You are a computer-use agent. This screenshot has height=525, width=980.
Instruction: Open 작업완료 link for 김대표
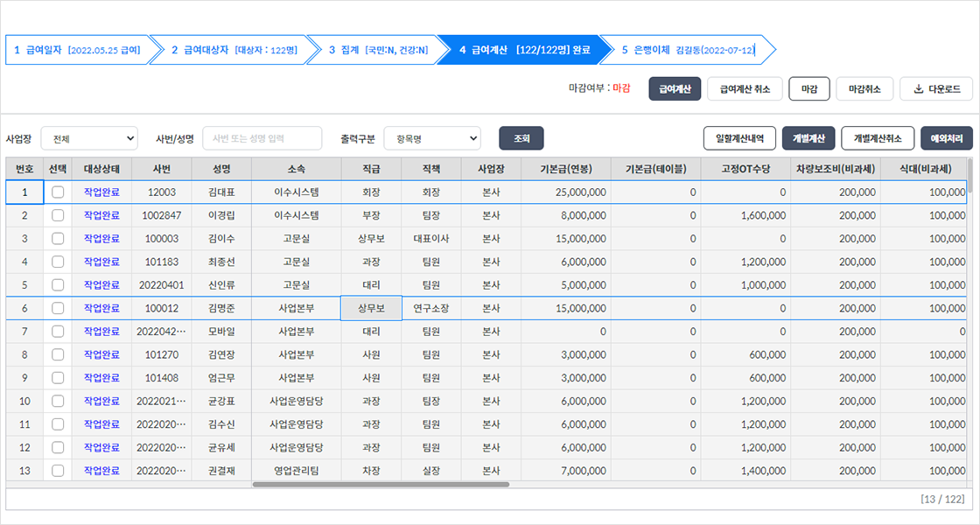pyautogui.click(x=101, y=192)
